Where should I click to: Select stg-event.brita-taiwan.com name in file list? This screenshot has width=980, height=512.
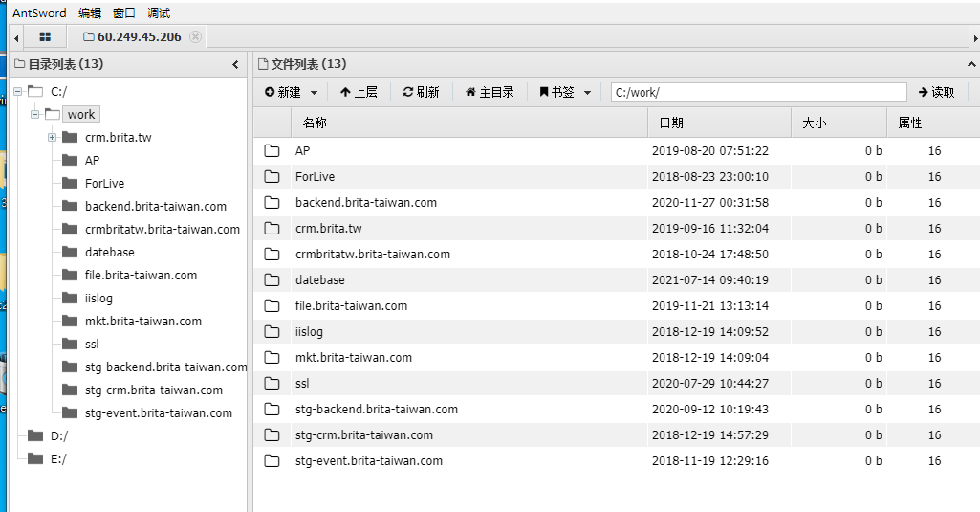point(369,460)
